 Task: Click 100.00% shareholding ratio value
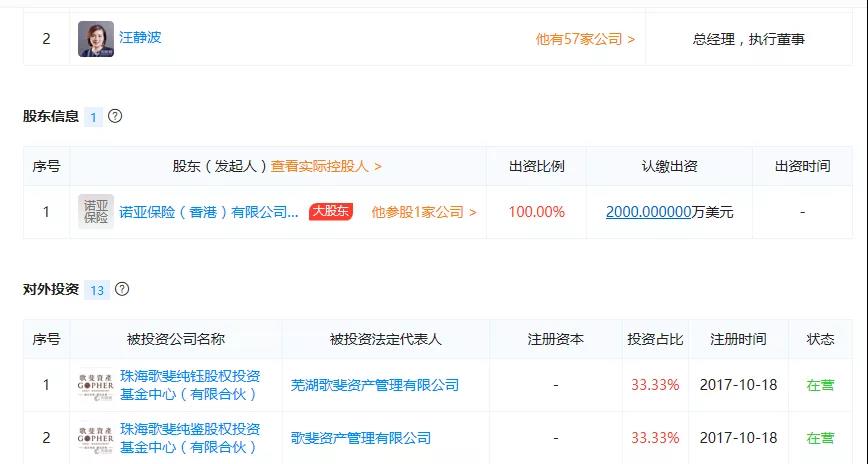point(536,212)
